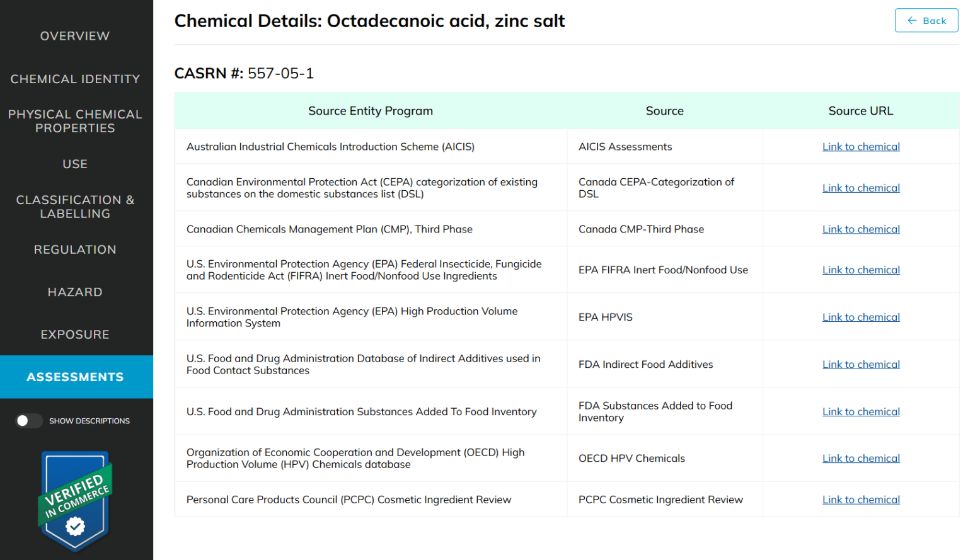Click the Verified in Commerce badge
The height and width of the screenshot is (560, 968).
[74, 501]
